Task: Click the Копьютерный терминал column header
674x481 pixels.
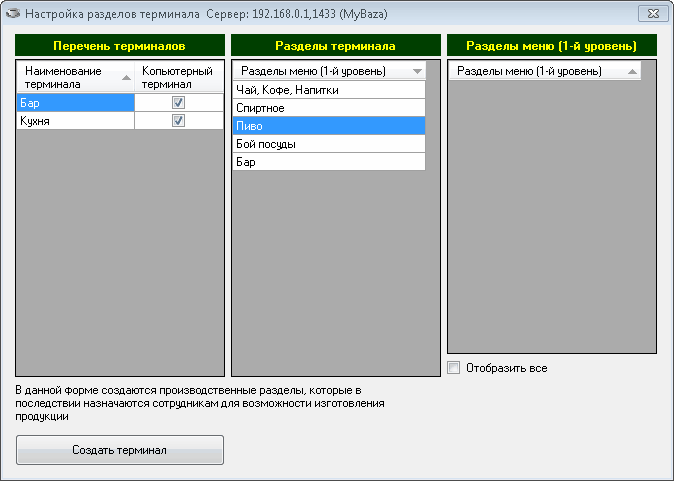Action: (178, 77)
